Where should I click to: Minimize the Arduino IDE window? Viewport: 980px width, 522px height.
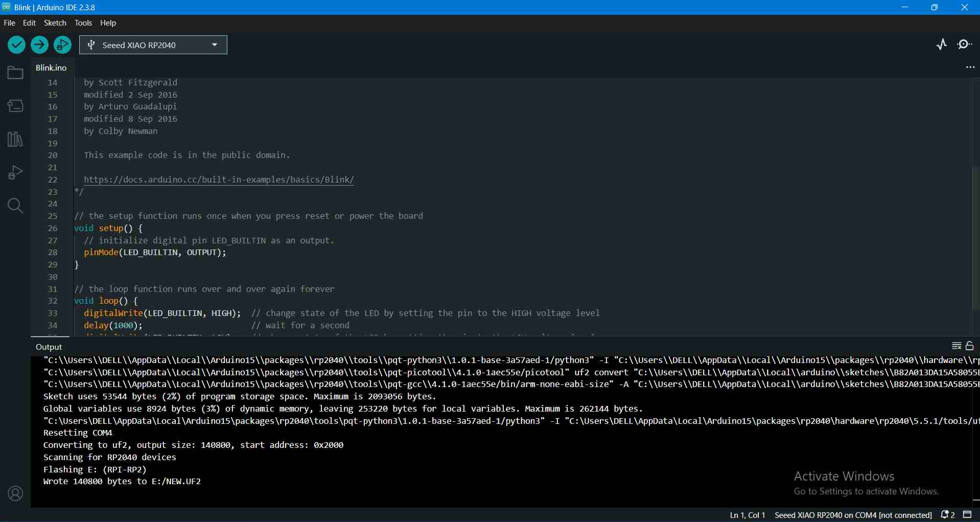[905, 7]
